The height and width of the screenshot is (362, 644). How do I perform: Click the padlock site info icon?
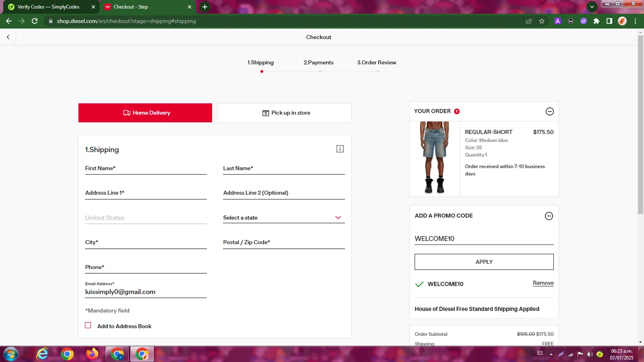point(51,21)
